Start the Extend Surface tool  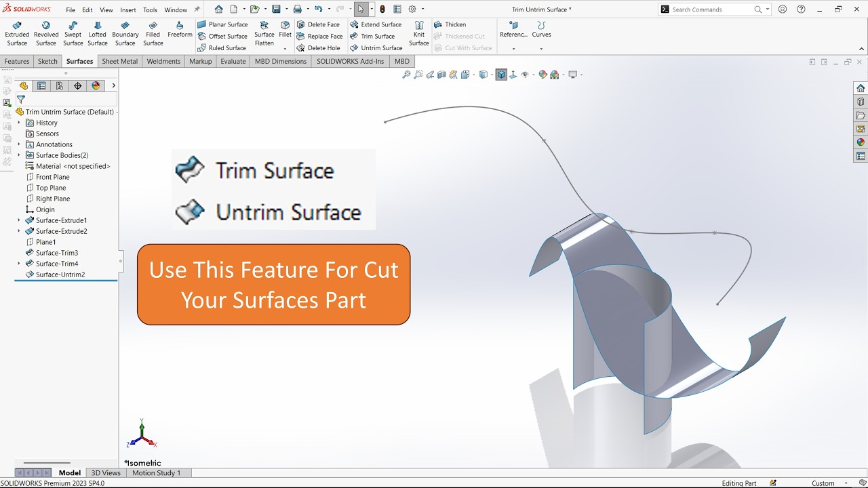coord(376,24)
